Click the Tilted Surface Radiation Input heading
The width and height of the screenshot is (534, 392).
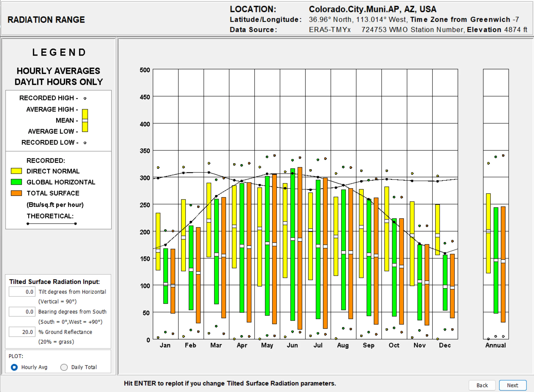pyautogui.click(x=55, y=282)
